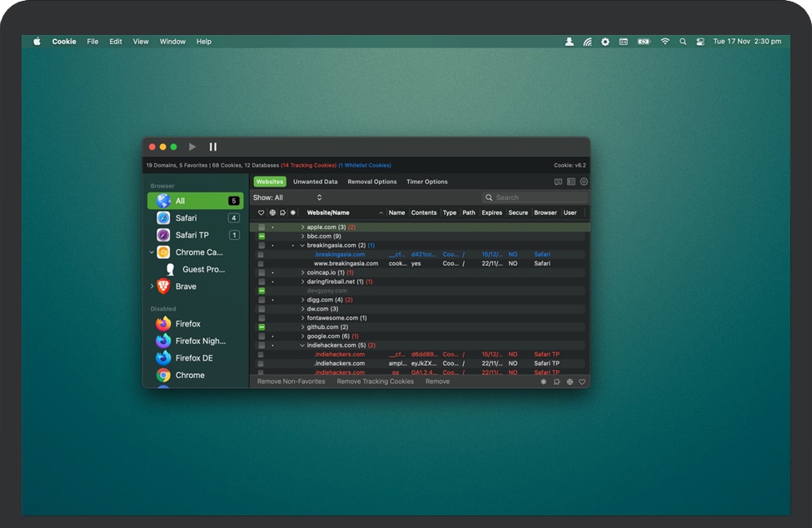Collapse the indiehackers.com row
This screenshot has height=528, width=812.
click(x=302, y=346)
